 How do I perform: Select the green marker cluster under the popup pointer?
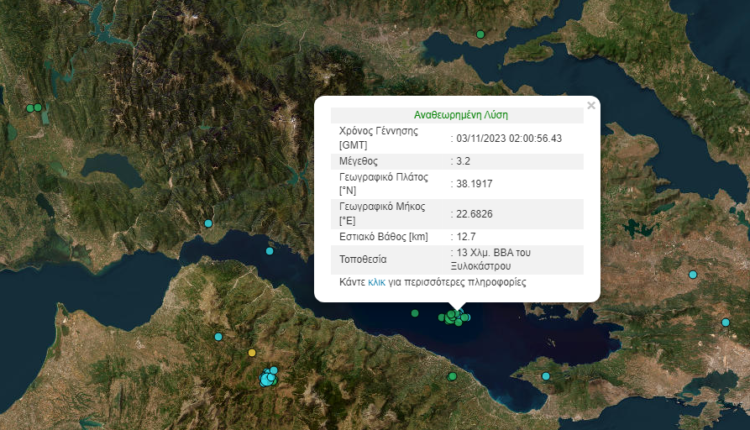tap(456, 317)
